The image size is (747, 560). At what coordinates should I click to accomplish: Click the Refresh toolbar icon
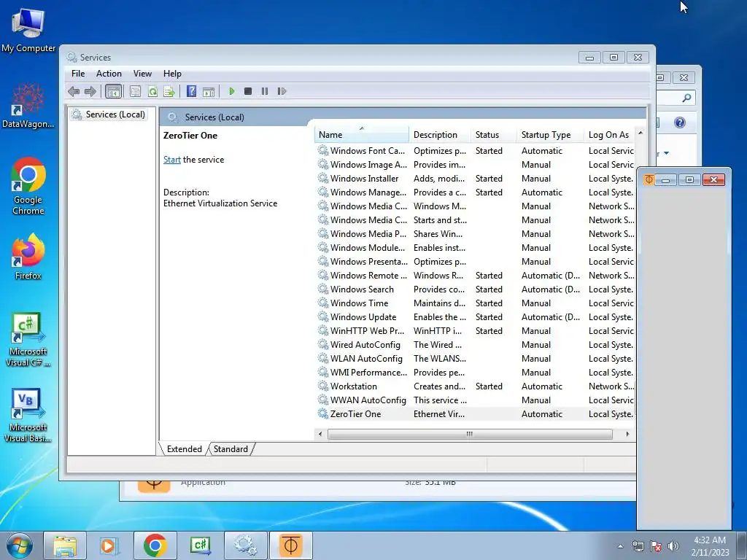click(152, 91)
